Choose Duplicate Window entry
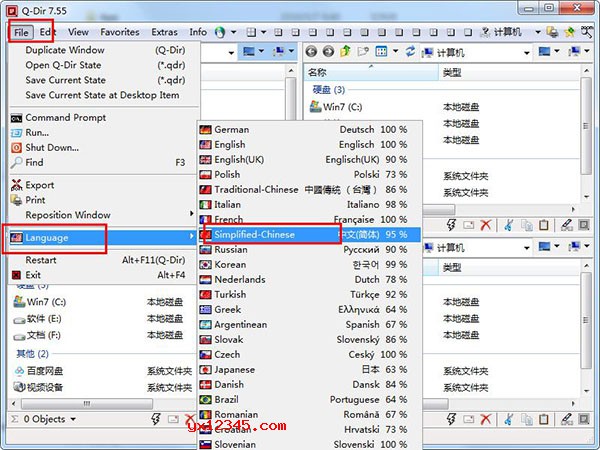The height and width of the screenshot is (450, 600). (x=105, y=50)
